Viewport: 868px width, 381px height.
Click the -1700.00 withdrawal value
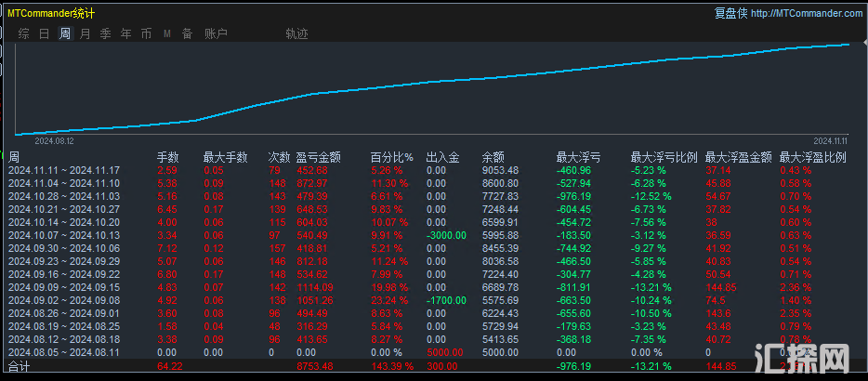pyautogui.click(x=446, y=300)
